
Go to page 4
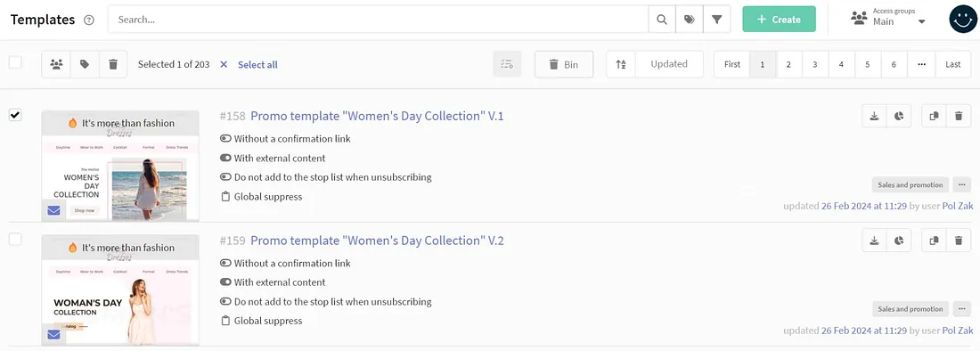pyautogui.click(x=841, y=64)
